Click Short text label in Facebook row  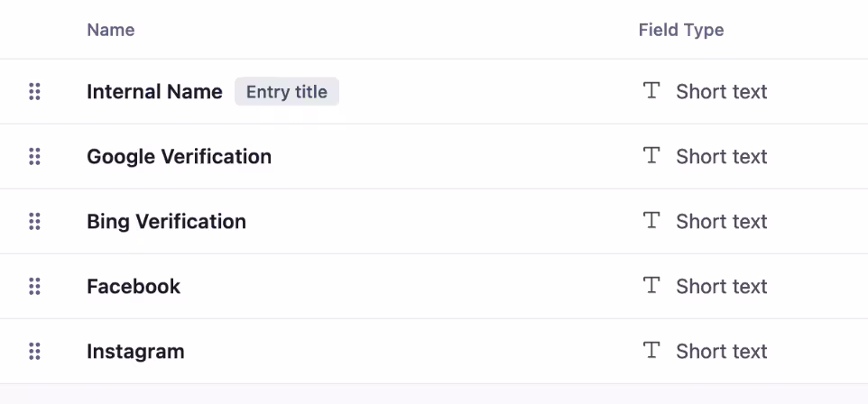721,287
